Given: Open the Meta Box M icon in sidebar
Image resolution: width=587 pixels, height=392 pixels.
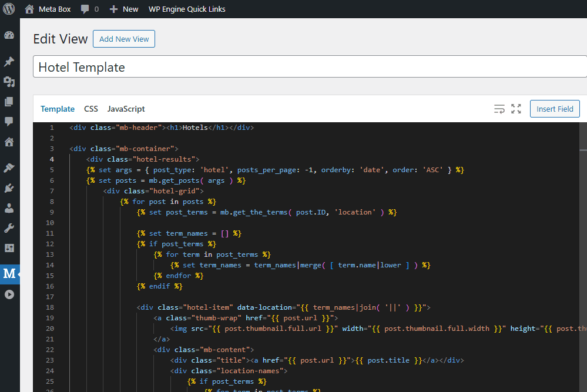Looking at the screenshot, I should click(x=9, y=274).
